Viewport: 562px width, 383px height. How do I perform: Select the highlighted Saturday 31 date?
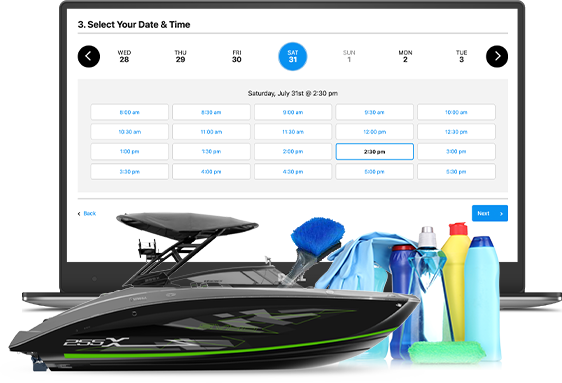(293, 57)
